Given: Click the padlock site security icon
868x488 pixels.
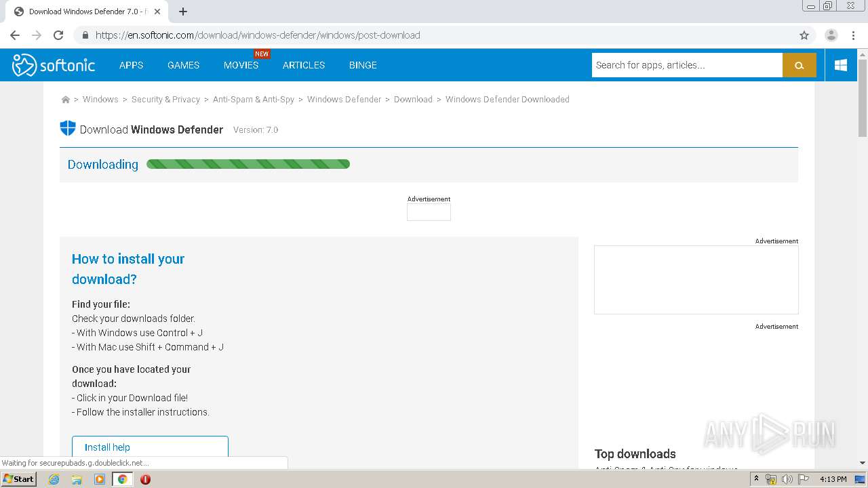Looking at the screenshot, I should [x=85, y=35].
